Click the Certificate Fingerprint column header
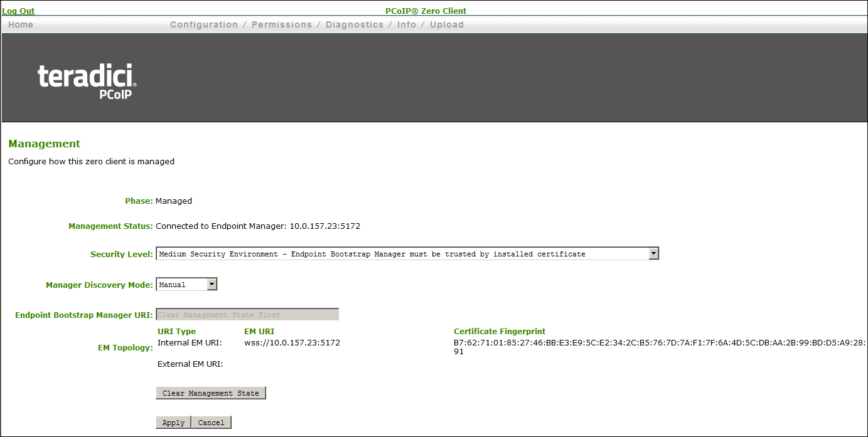The height and width of the screenshot is (437, 868). (500, 331)
